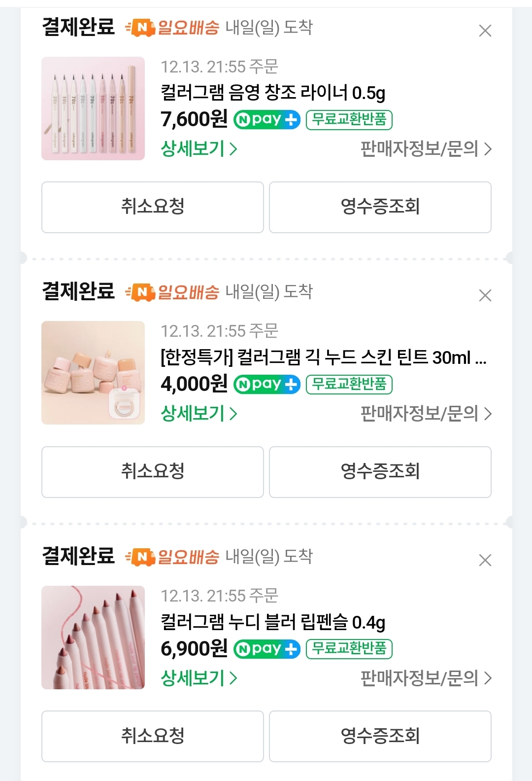Viewport: 532px width, 781px height.
Task: Dismiss the 누드 스킨 틴트 order card
Action: 485,295
